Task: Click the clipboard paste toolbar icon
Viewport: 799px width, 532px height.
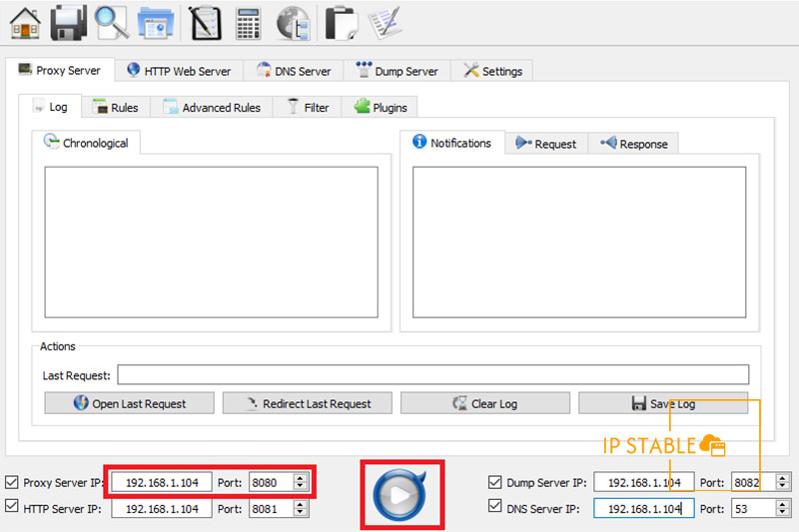Action: click(x=342, y=22)
